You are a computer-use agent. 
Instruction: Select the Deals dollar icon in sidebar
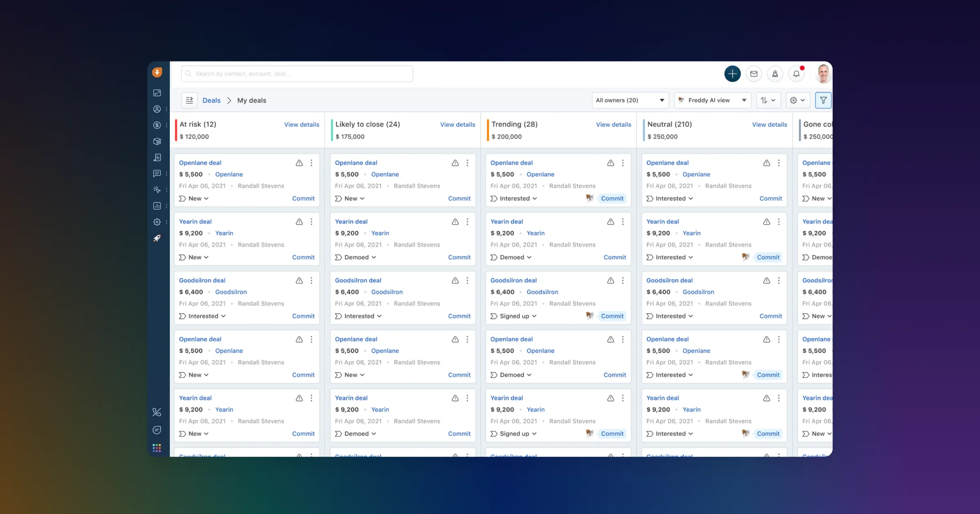(157, 125)
